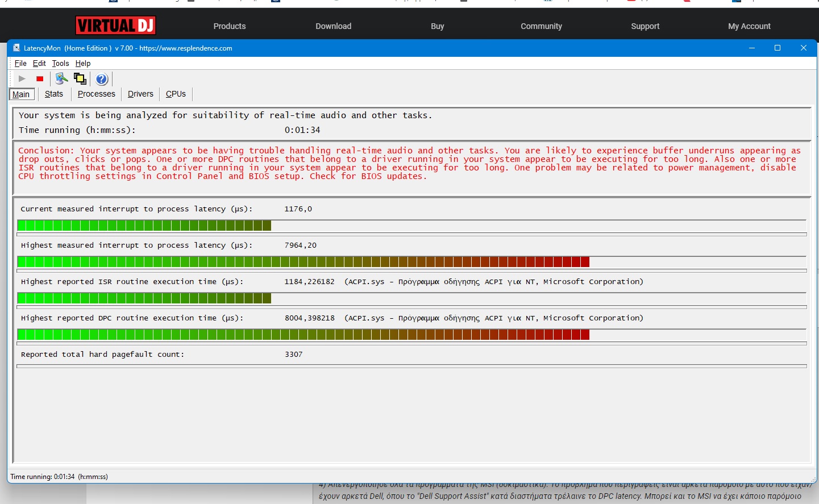Click the highest ISR routine execution time bar

411,298
